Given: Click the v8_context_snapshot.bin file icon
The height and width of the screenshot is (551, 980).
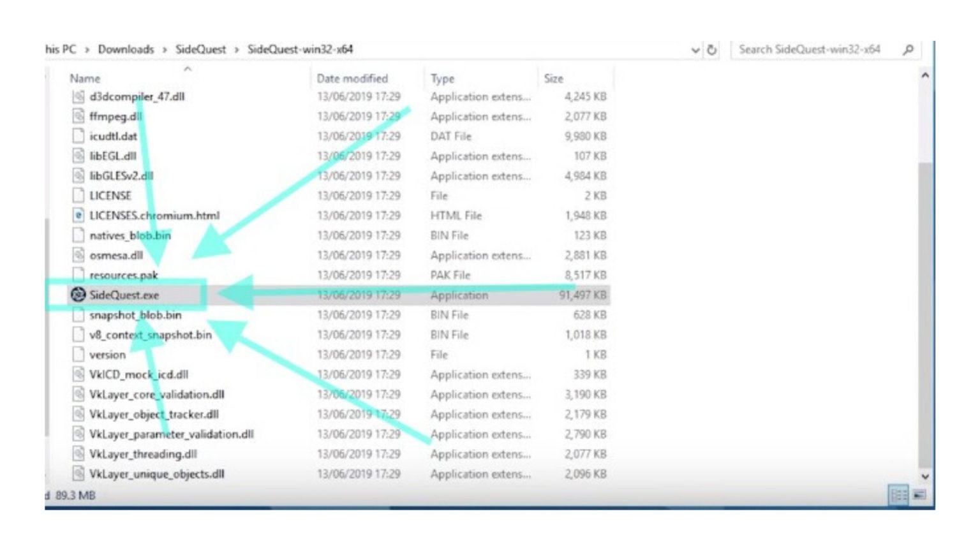Looking at the screenshot, I should [78, 335].
